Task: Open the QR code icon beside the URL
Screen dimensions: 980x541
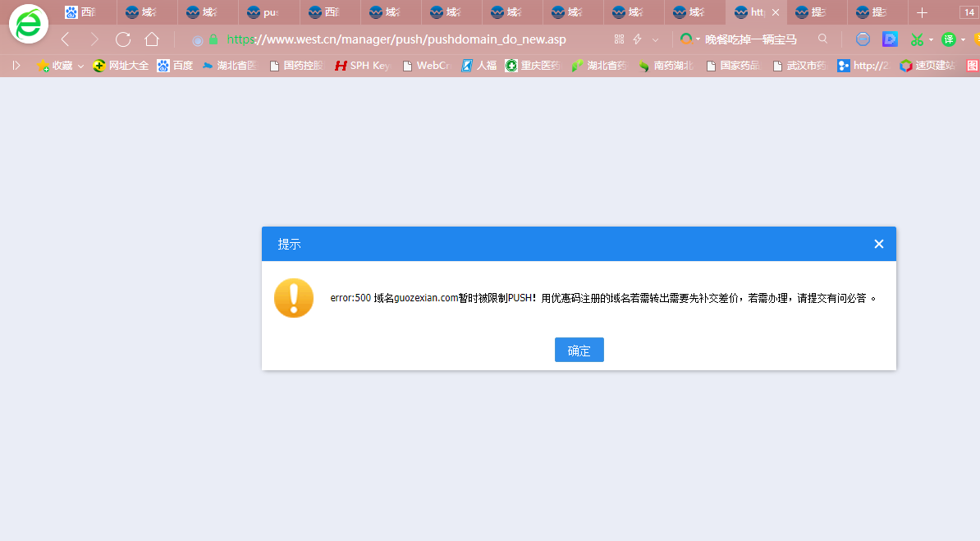Action: click(x=620, y=39)
